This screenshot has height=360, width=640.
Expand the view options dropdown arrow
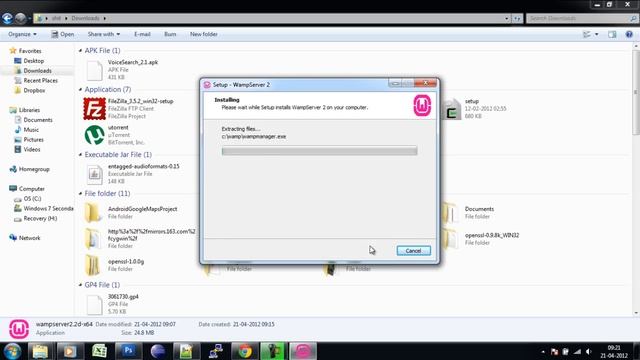(x=597, y=34)
